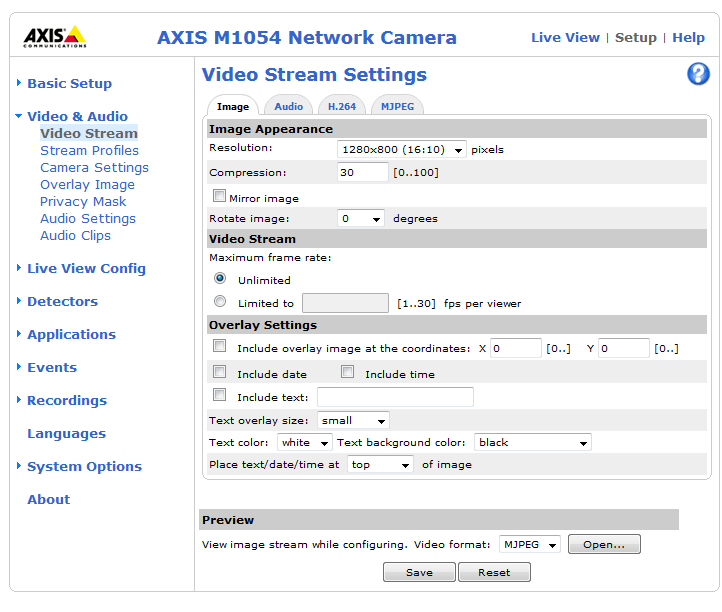Open the Rotate image degrees dropdown
The height and width of the screenshot is (612, 722).
361,218
